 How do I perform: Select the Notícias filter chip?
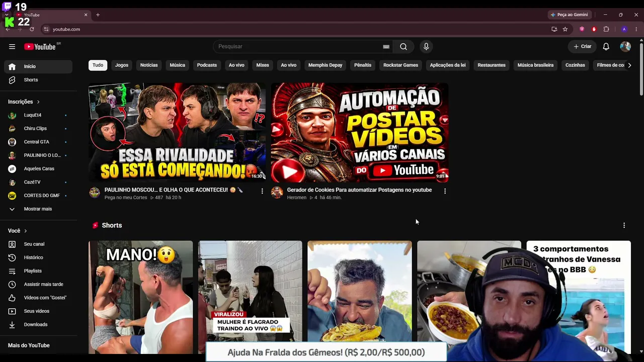pos(149,65)
